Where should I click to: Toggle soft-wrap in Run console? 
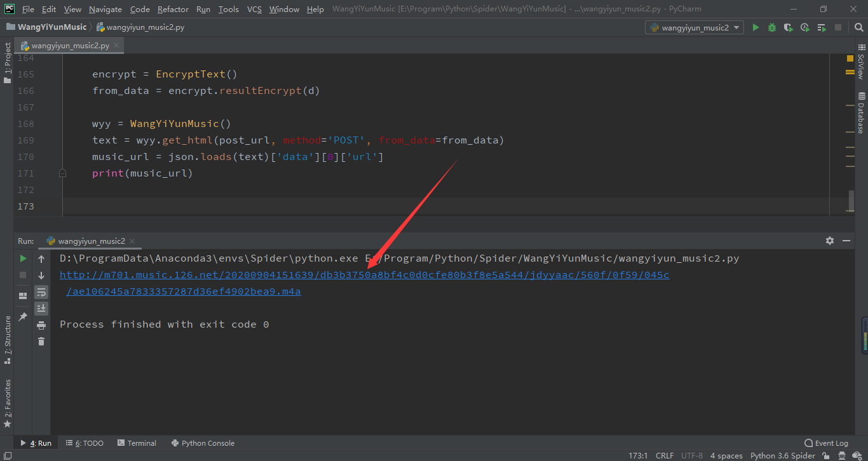click(41, 292)
